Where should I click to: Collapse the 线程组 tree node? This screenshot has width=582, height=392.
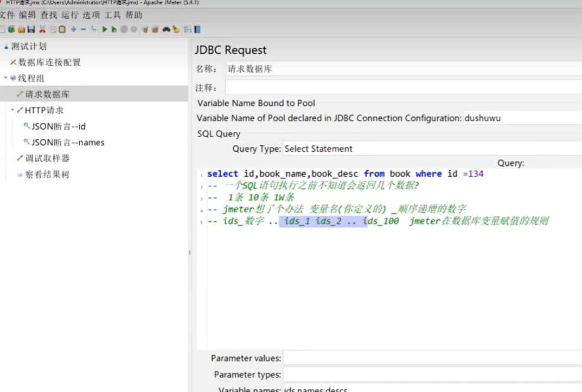pos(5,78)
